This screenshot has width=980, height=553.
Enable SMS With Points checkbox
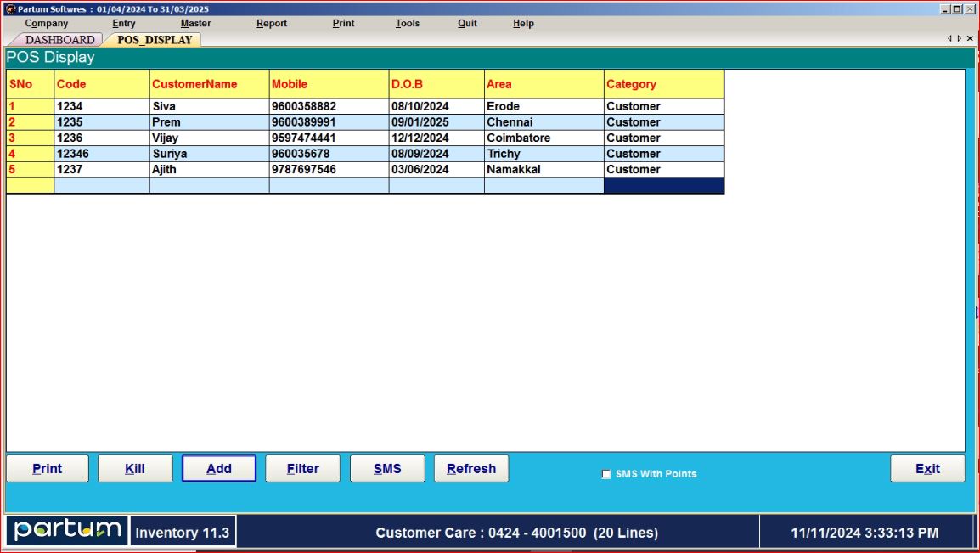coord(606,474)
